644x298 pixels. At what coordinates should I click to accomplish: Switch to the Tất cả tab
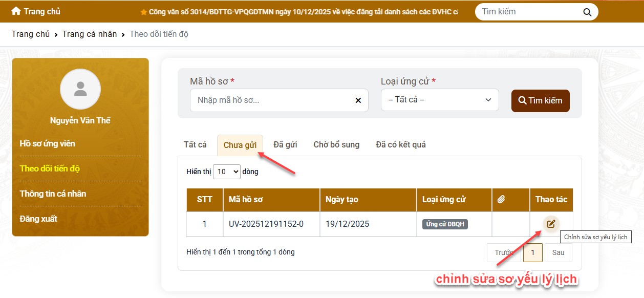coord(195,145)
